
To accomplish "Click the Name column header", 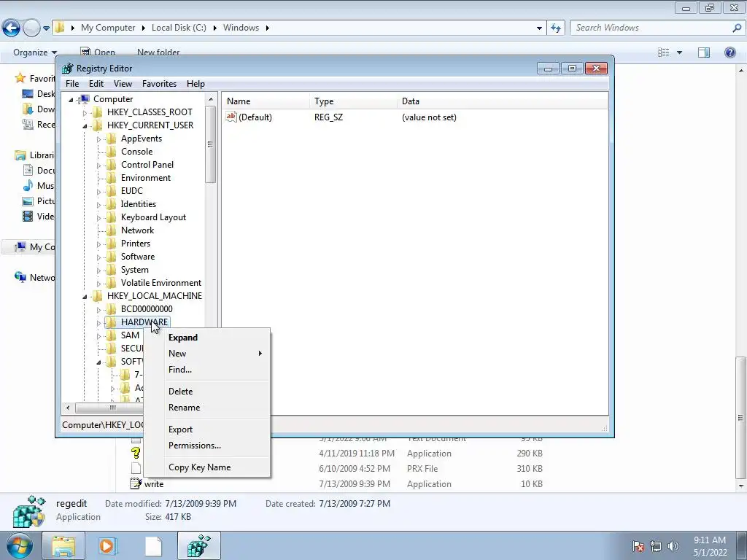I will pos(266,101).
